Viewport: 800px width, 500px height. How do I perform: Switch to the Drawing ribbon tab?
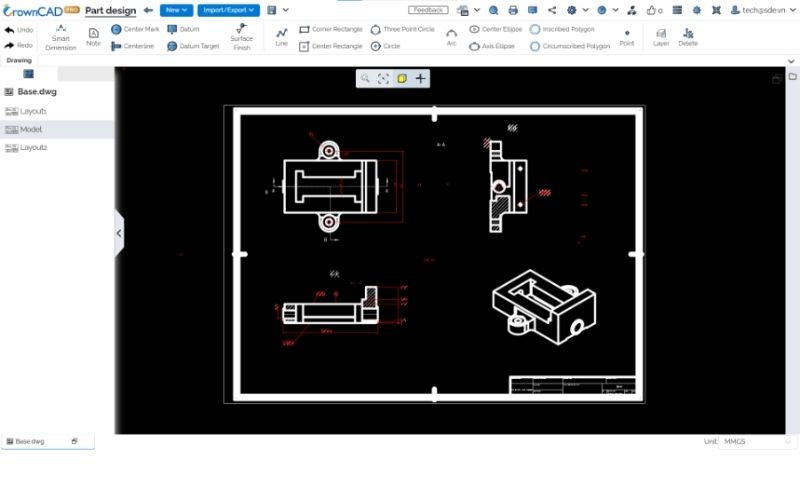tap(19, 60)
